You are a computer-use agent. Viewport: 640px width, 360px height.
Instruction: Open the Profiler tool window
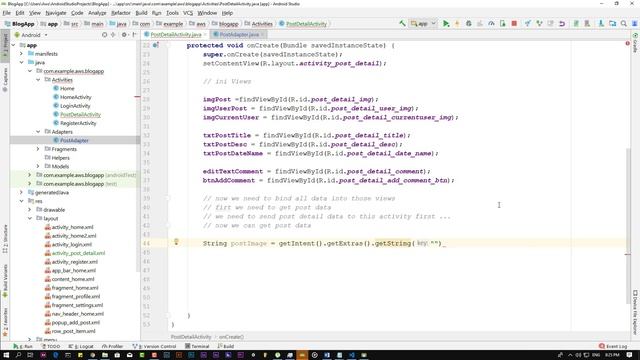point(112,346)
